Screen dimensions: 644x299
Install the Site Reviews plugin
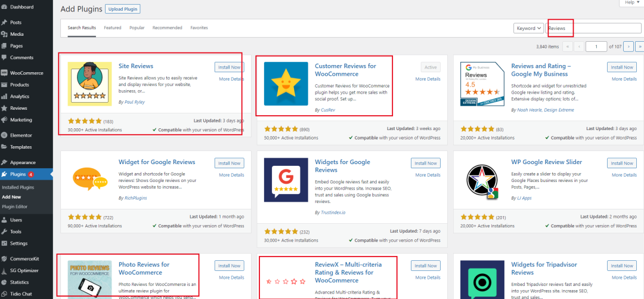[x=229, y=67]
